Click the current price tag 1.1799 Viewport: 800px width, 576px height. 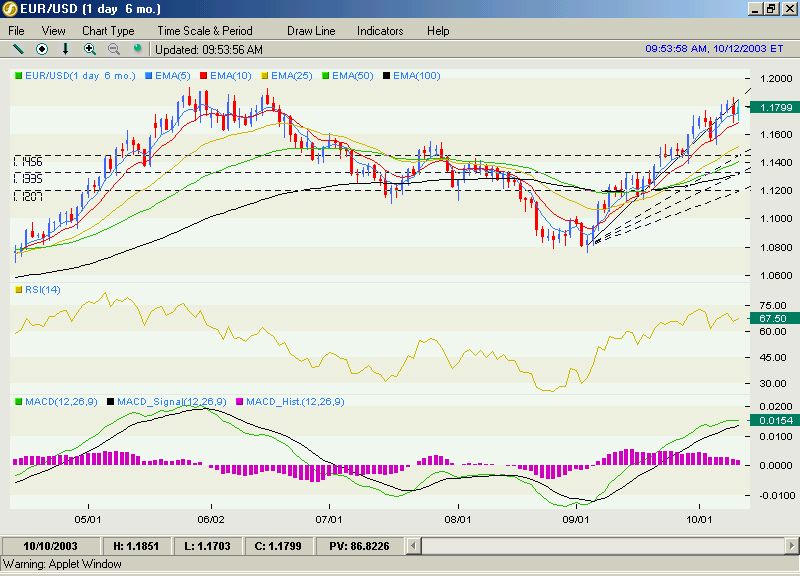pos(775,107)
